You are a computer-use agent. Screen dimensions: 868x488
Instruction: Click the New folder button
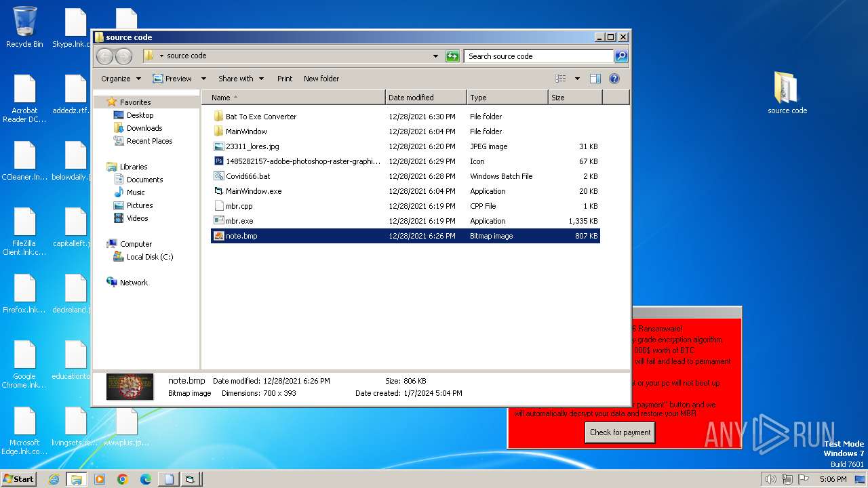(x=321, y=79)
